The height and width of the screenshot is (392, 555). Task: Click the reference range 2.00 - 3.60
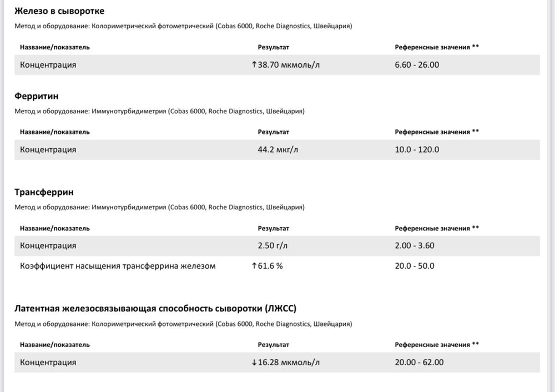(x=415, y=245)
